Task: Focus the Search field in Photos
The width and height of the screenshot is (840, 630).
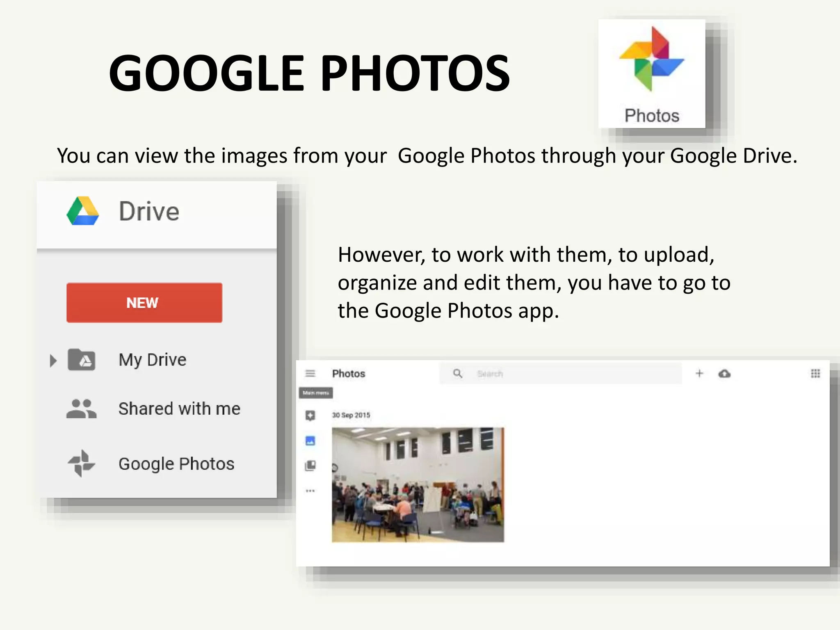Action: pyautogui.click(x=561, y=373)
